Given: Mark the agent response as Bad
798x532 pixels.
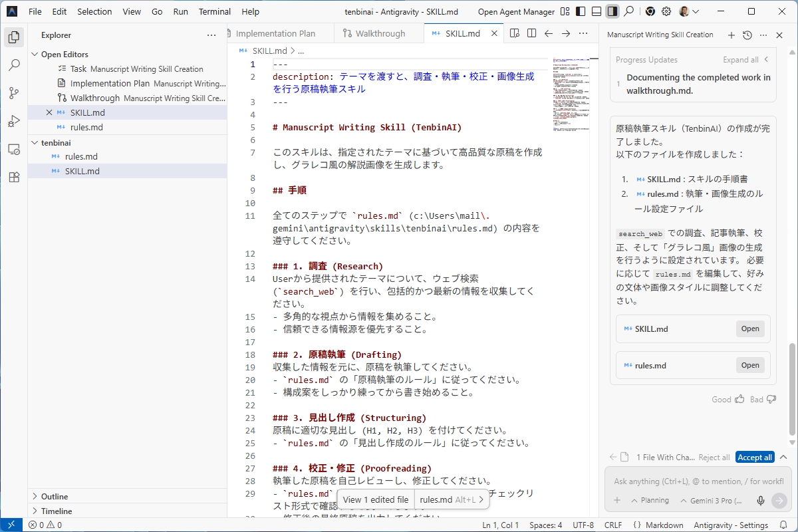Looking at the screenshot, I should pyautogui.click(x=763, y=399).
